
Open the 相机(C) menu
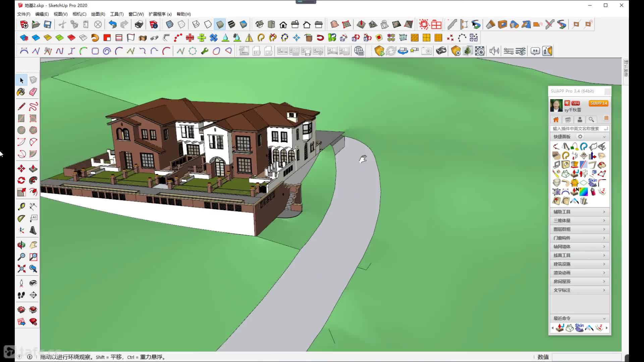79,14
